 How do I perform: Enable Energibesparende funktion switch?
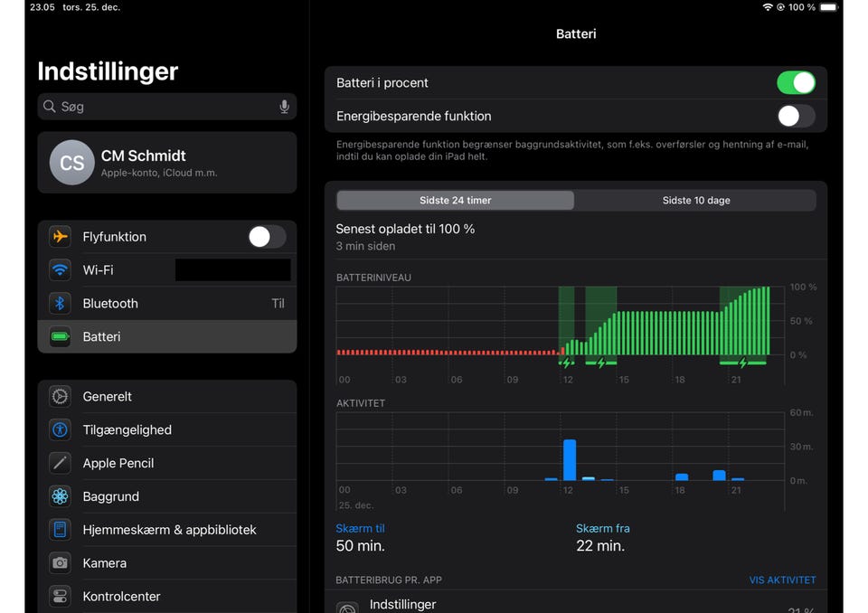795,117
